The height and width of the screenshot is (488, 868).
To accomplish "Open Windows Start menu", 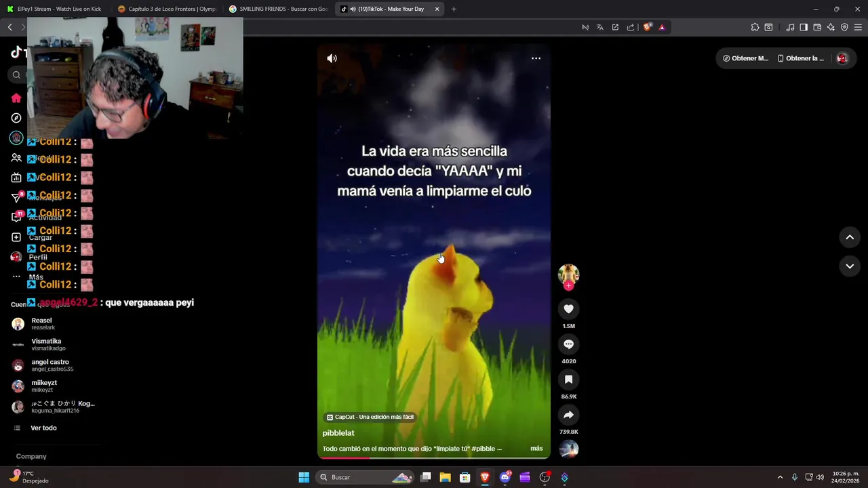I will [304, 477].
